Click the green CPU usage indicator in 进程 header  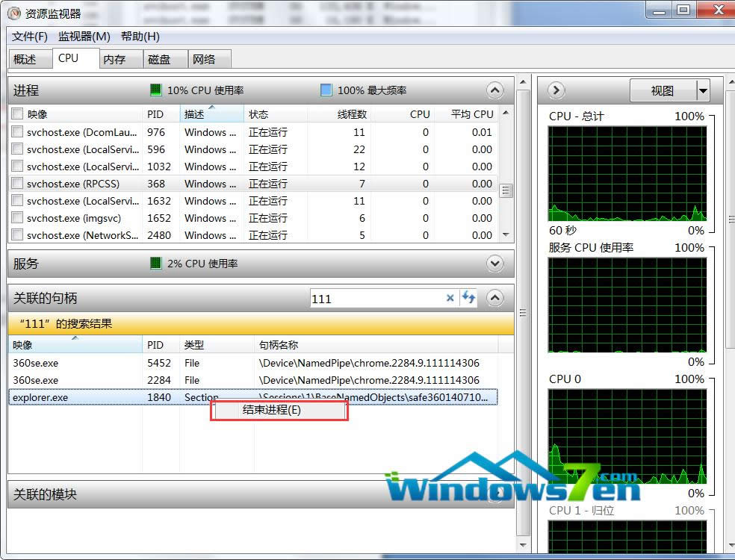(x=155, y=90)
